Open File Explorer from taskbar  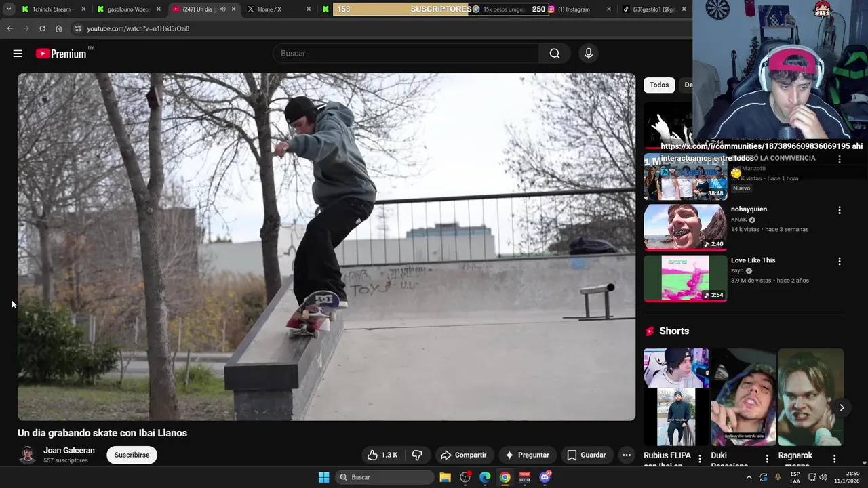[x=445, y=477]
